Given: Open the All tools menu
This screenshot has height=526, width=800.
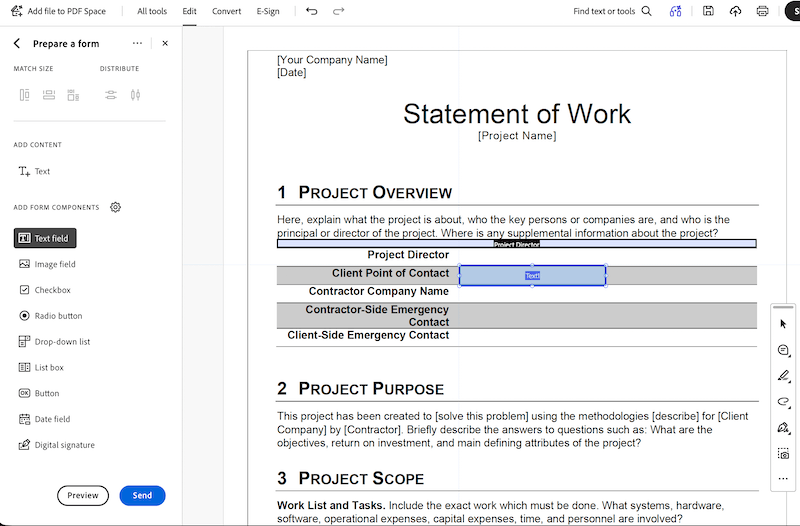Looking at the screenshot, I should 152,11.
